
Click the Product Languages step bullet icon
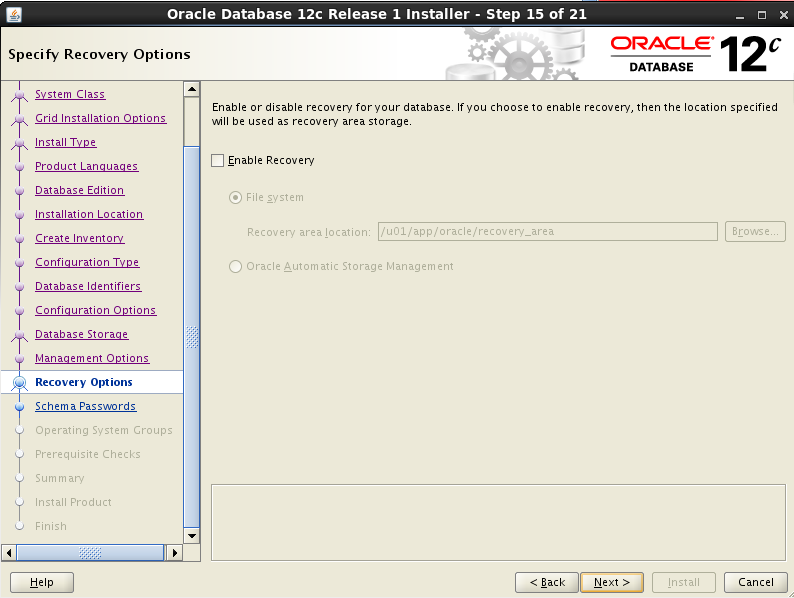click(x=19, y=167)
